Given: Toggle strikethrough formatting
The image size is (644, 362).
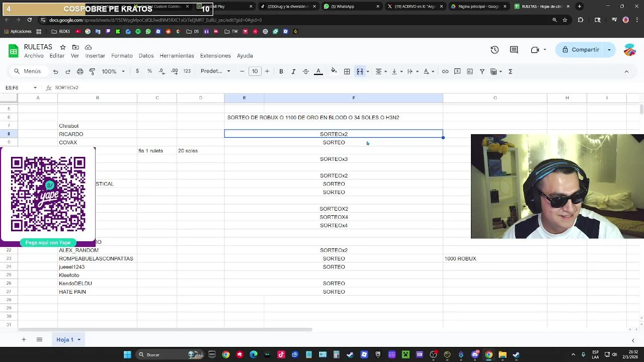Looking at the screenshot, I should [x=305, y=71].
